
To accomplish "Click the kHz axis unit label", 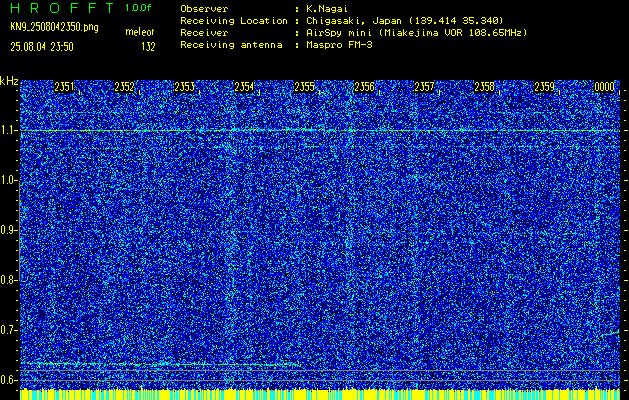I will point(9,81).
